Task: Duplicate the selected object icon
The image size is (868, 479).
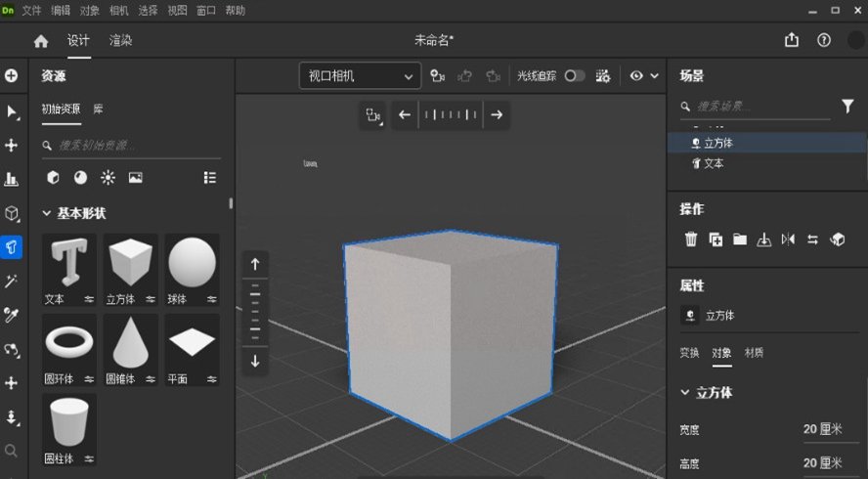Action: point(716,239)
